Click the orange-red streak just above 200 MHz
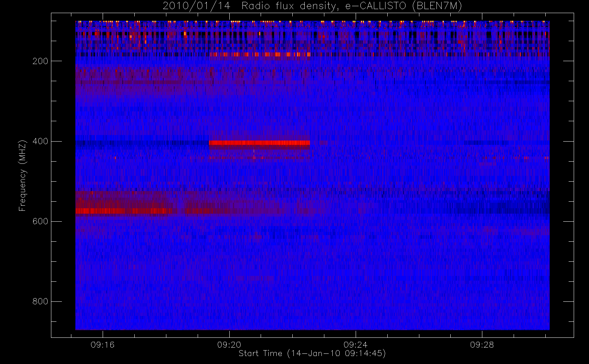 [x=260, y=55]
